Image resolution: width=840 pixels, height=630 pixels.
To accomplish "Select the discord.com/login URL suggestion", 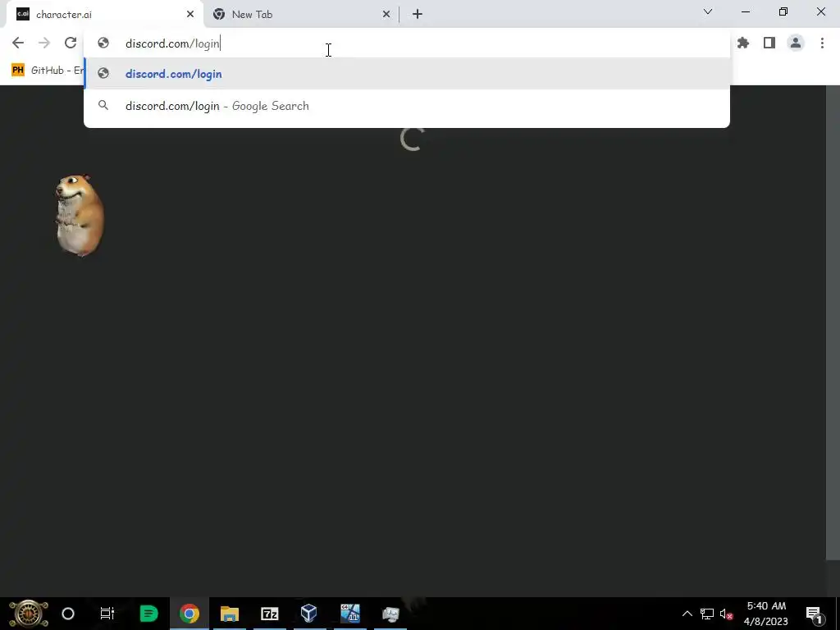I will point(407,73).
